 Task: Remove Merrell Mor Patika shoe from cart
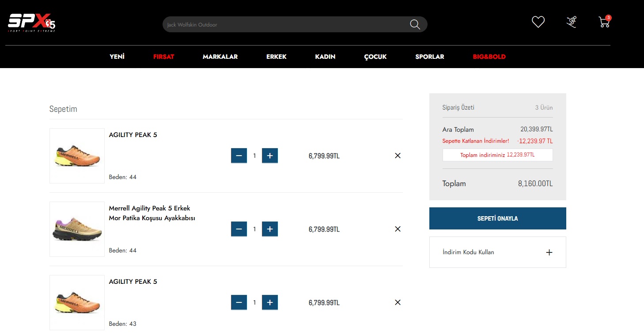(x=398, y=229)
